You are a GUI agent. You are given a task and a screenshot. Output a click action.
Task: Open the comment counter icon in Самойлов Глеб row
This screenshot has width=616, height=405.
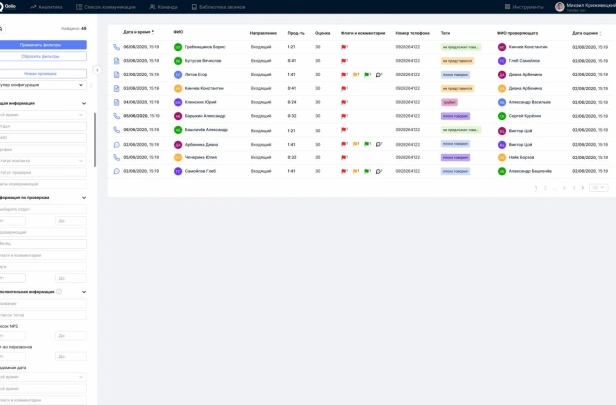tap(378, 171)
